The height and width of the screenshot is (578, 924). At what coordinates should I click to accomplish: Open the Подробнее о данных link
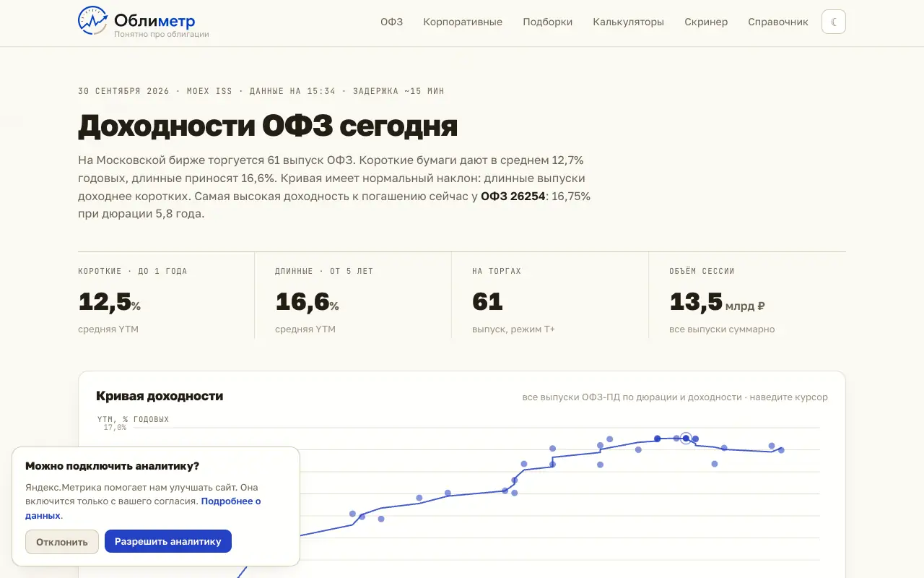(143, 508)
